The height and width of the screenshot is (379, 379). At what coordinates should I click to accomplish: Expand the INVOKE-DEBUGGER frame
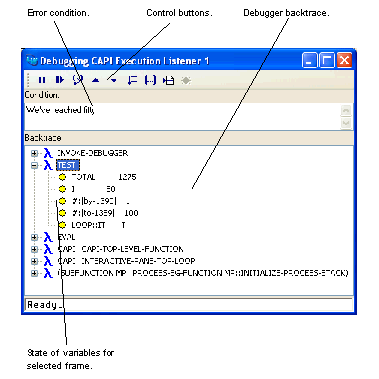tap(34, 153)
